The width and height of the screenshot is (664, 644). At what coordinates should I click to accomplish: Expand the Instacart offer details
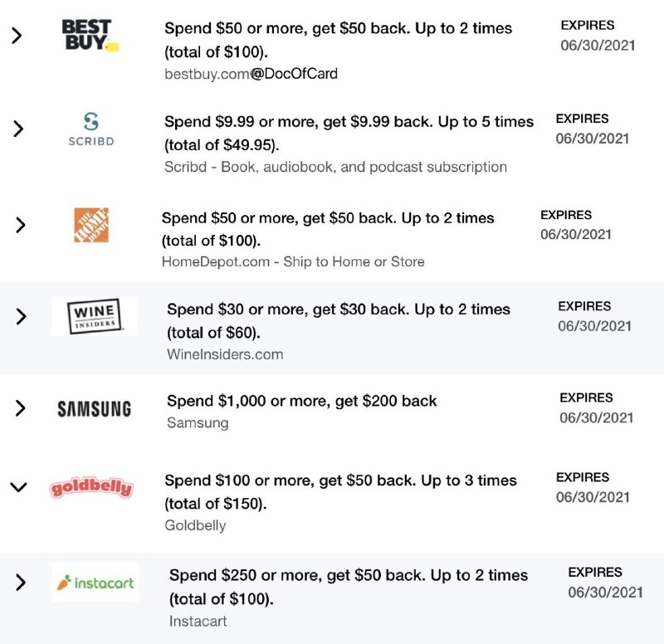18,581
